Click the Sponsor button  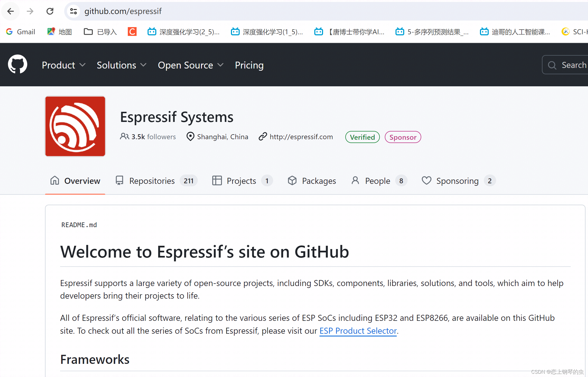point(402,137)
